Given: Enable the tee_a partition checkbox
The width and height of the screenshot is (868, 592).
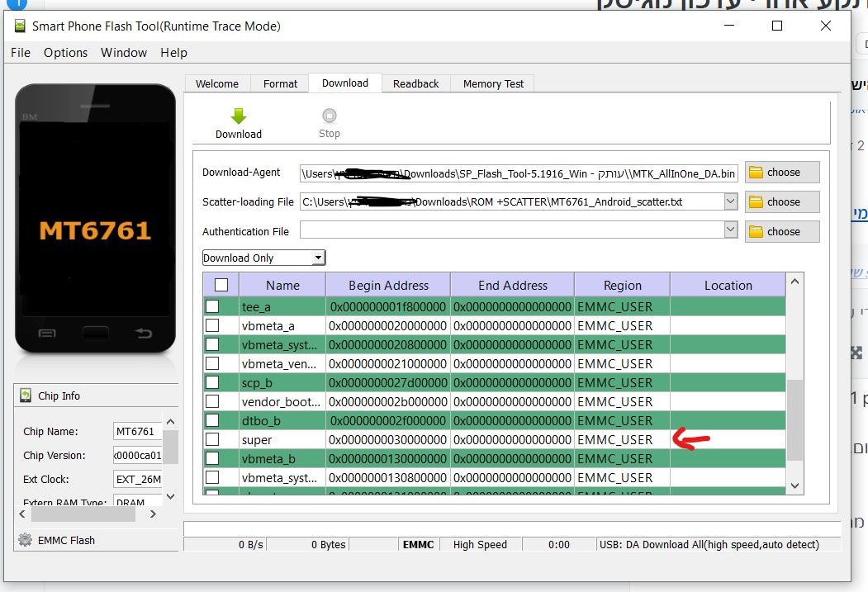Looking at the screenshot, I should point(212,306).
